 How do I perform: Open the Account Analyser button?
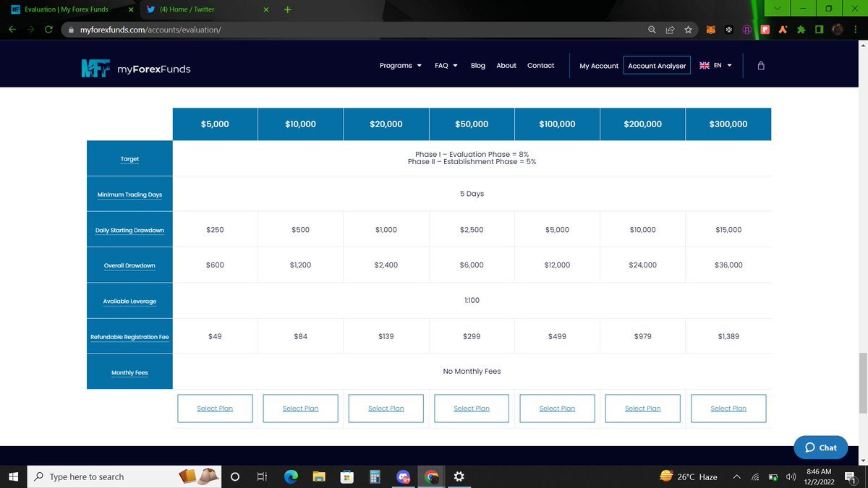[657, 65]
